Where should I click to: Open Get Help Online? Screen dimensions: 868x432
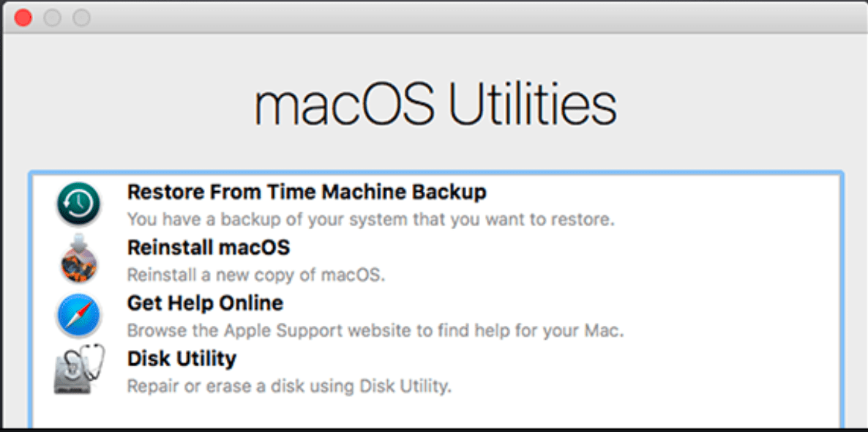pos(205,303)
